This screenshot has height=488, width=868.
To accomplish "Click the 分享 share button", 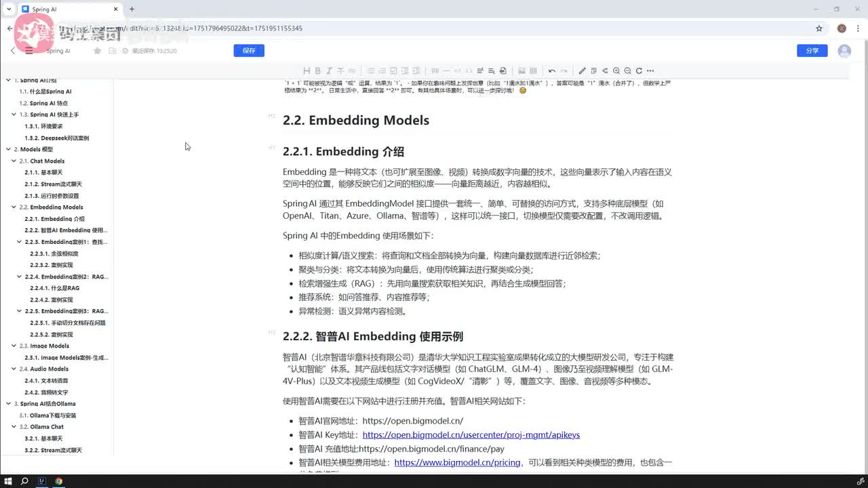I will [x=812, y=51].
